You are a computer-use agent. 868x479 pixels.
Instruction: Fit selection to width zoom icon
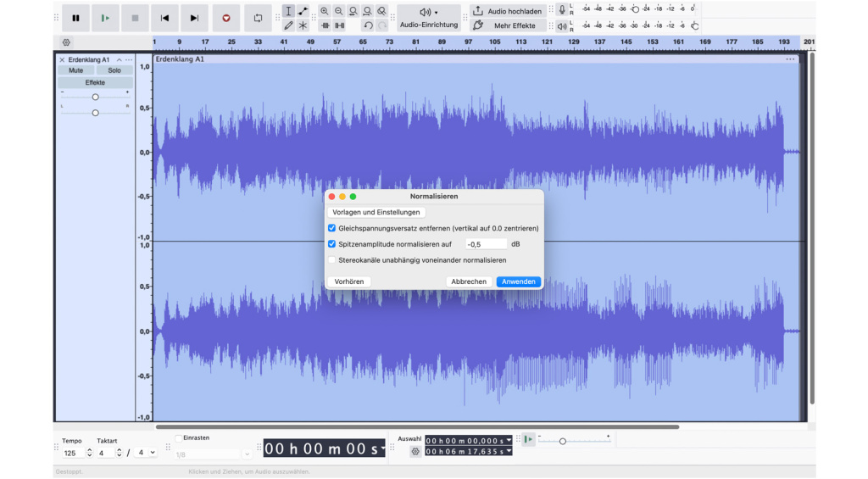[x=353, y=11]
